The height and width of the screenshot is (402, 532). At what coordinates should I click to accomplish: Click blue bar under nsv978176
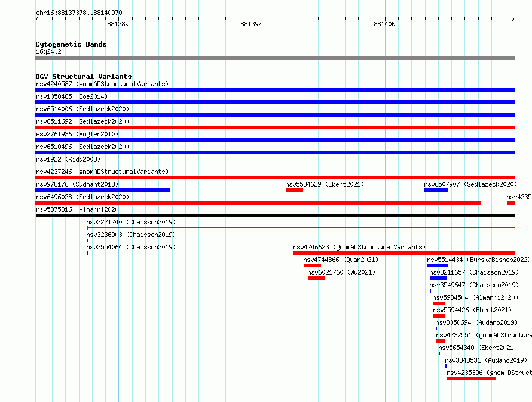click(103, 190)
